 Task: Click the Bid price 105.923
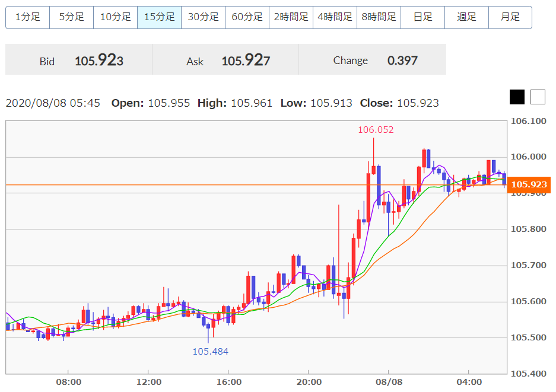pos(99,60)
